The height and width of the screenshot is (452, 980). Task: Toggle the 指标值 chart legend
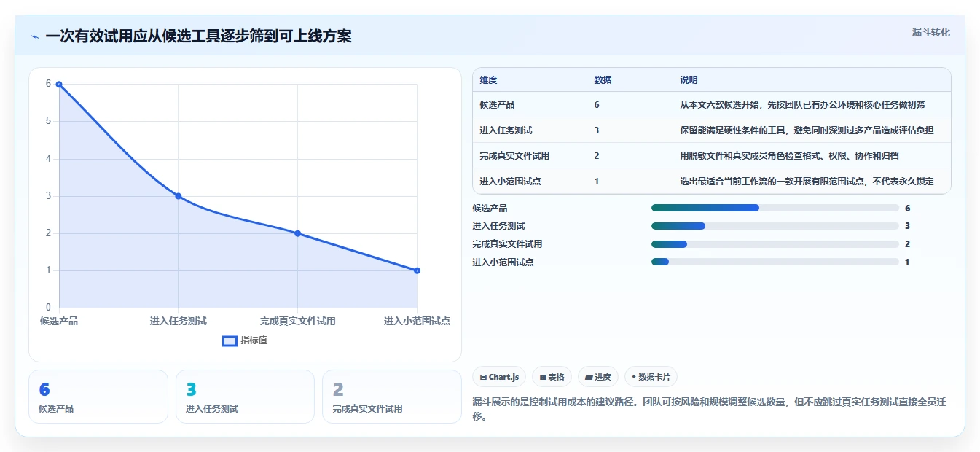245,340
